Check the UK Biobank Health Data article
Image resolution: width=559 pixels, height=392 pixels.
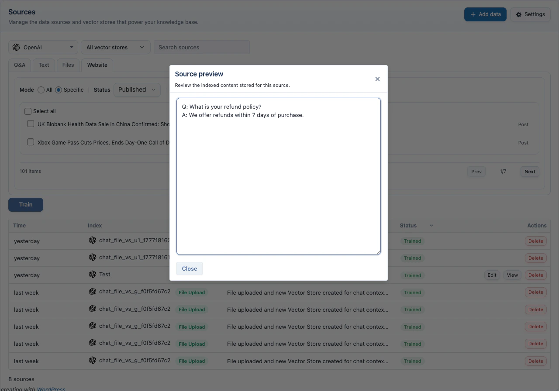31,124
